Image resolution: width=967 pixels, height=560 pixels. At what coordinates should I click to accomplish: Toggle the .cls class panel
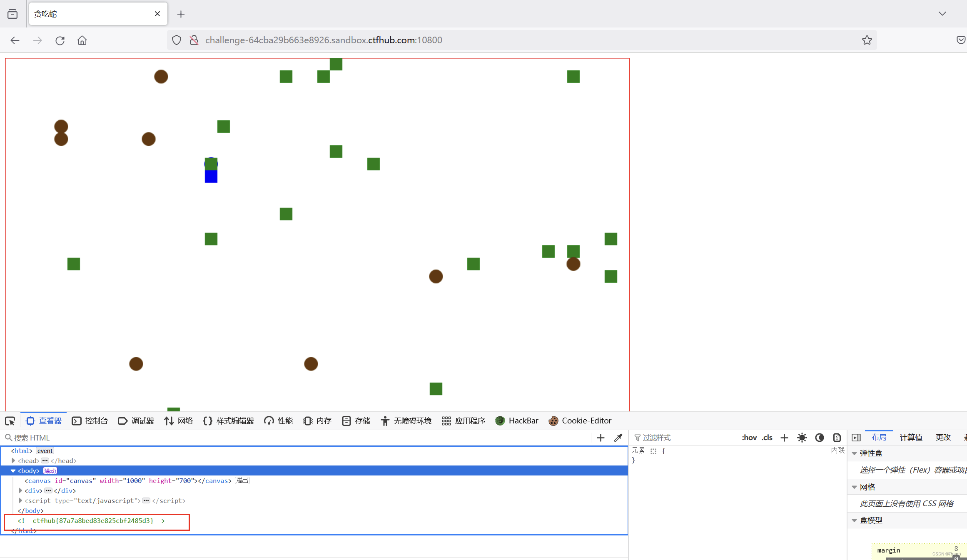(767, 438)
